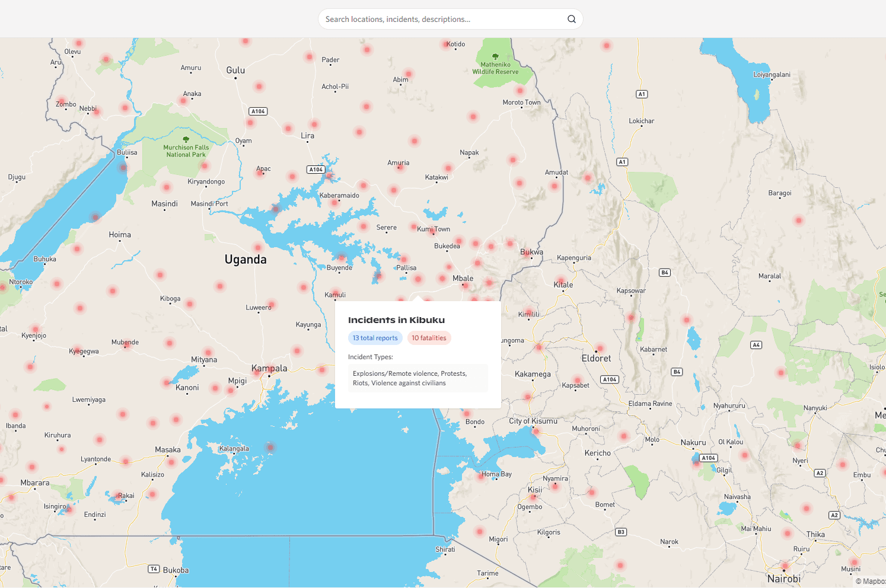The height and width of the screenshot is (588, 886).
Task: Click the Murchison Falls National Park icon
Action: pos(186,140)
